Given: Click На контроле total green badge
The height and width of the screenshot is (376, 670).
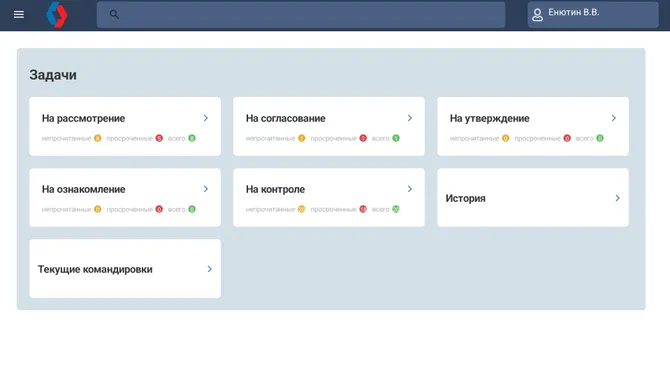Looking at the screenshot, I should click(396, 209).
